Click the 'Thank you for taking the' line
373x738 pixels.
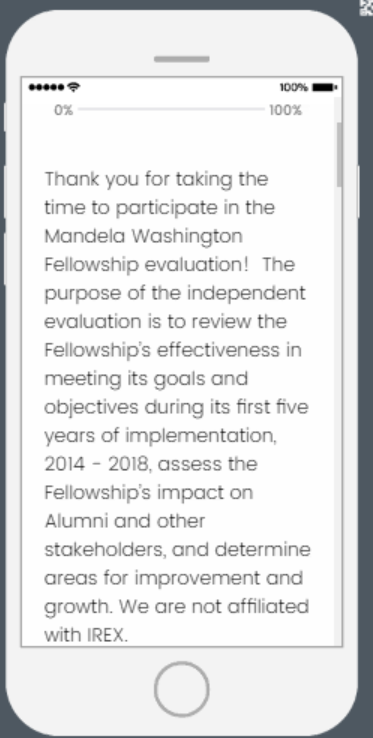coord(156,179)
